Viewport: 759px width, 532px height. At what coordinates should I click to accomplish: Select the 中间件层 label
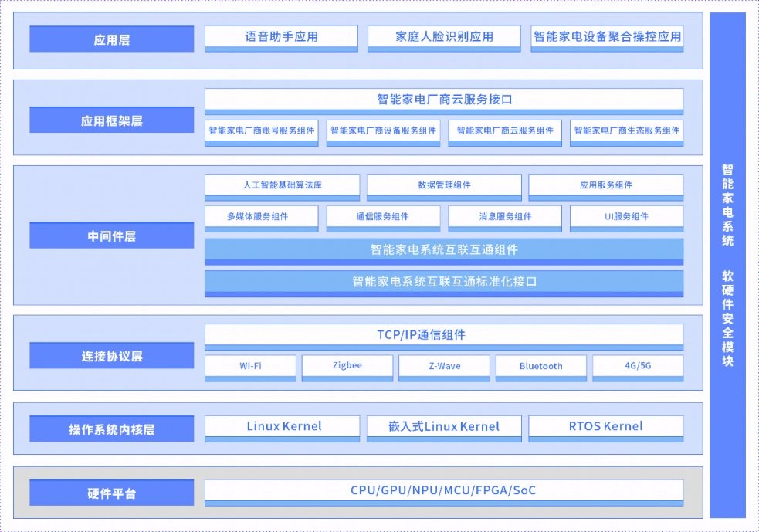coord(110,236)
